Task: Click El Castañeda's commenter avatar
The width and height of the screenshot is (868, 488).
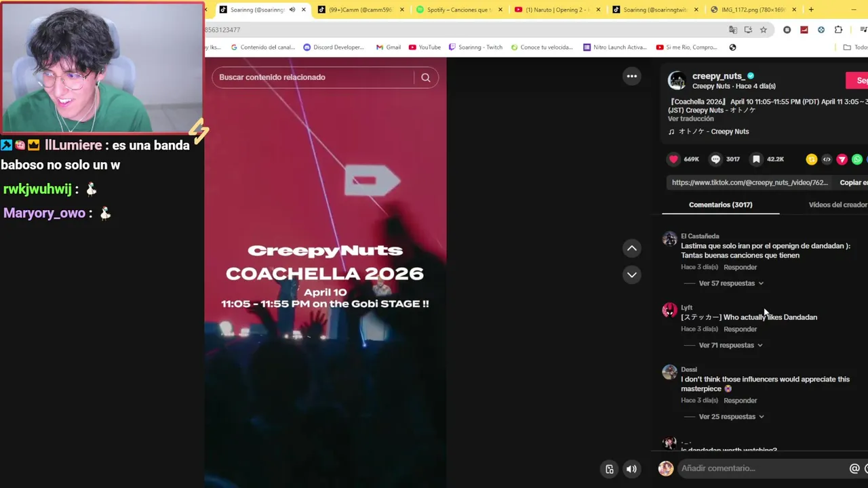Action: pos(669,239)
